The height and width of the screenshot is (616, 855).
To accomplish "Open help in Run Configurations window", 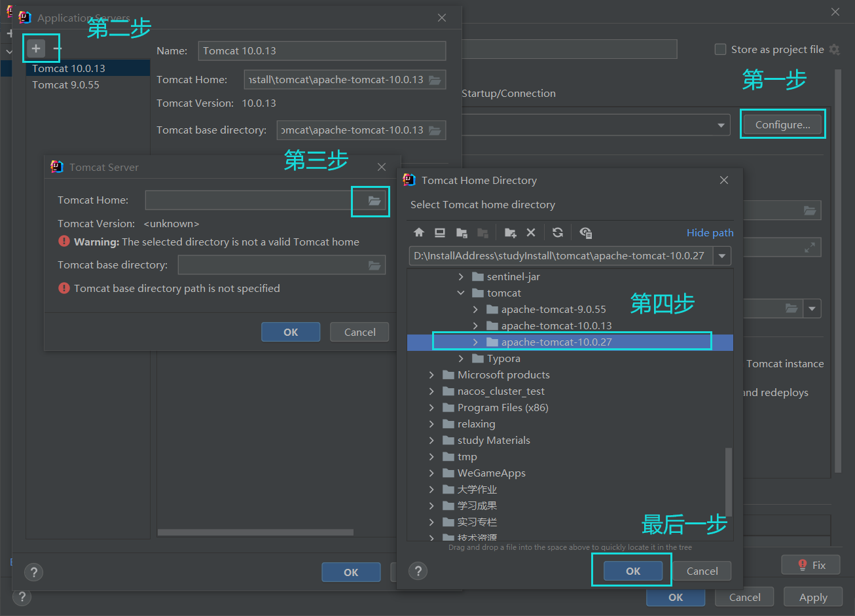I will click(x=22, y=597).
